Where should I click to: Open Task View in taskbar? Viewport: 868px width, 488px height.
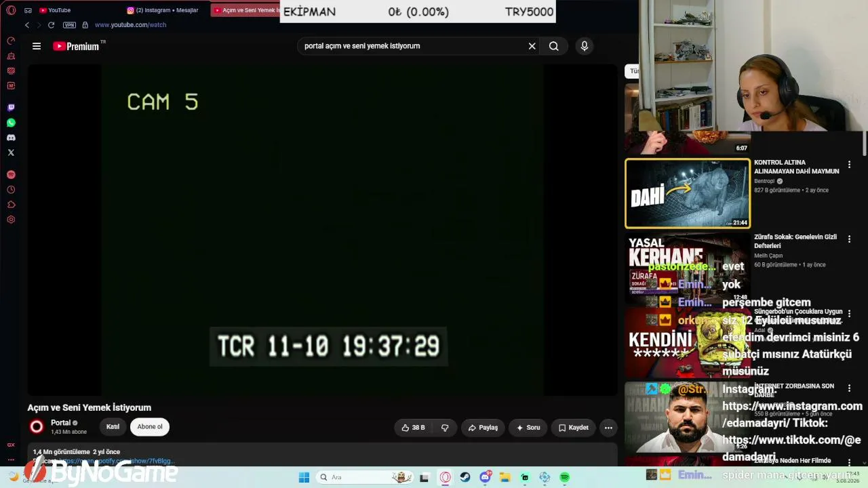click(x=425, y=477)
